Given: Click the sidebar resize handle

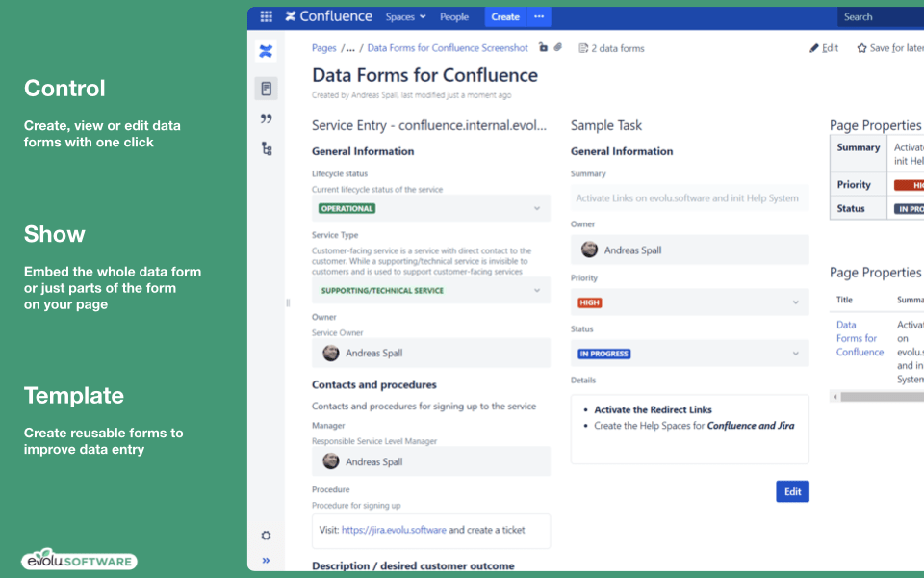Looking at the screenshot, I should point(288,302).
